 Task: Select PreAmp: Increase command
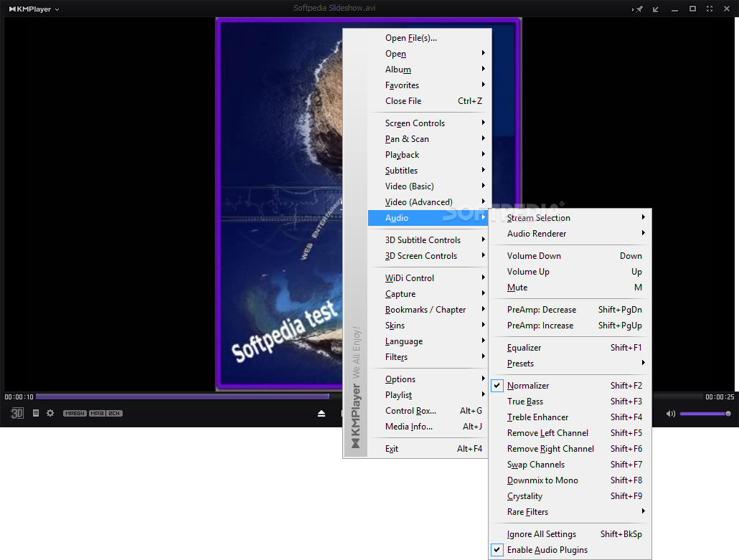click(x=570, y=326)
